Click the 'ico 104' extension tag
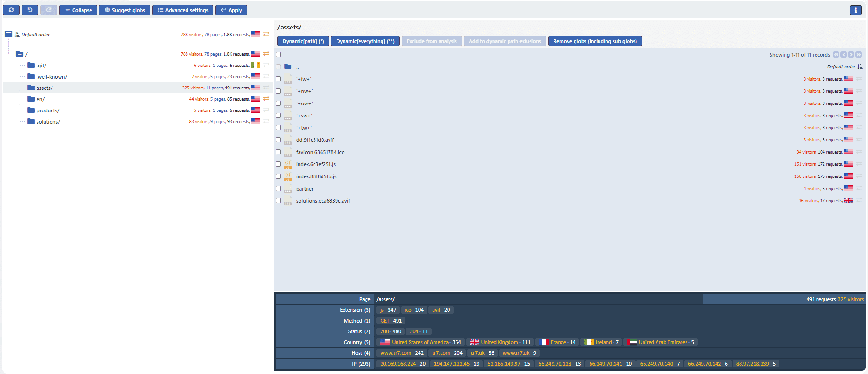 (x=414, y=310)
